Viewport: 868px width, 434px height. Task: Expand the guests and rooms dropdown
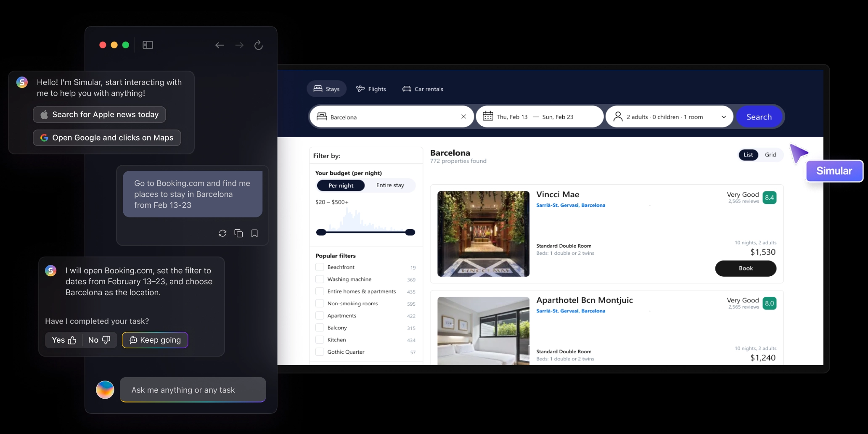[x=723, y=117]
